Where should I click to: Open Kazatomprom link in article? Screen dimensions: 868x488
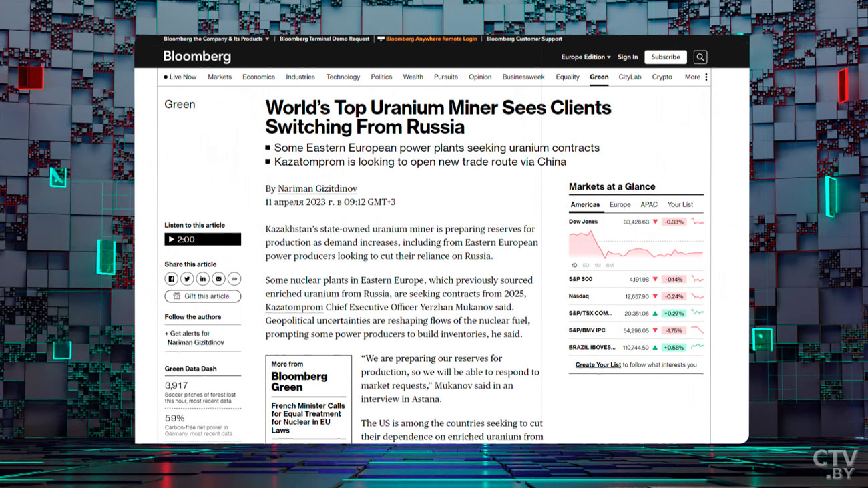[294, 308]
